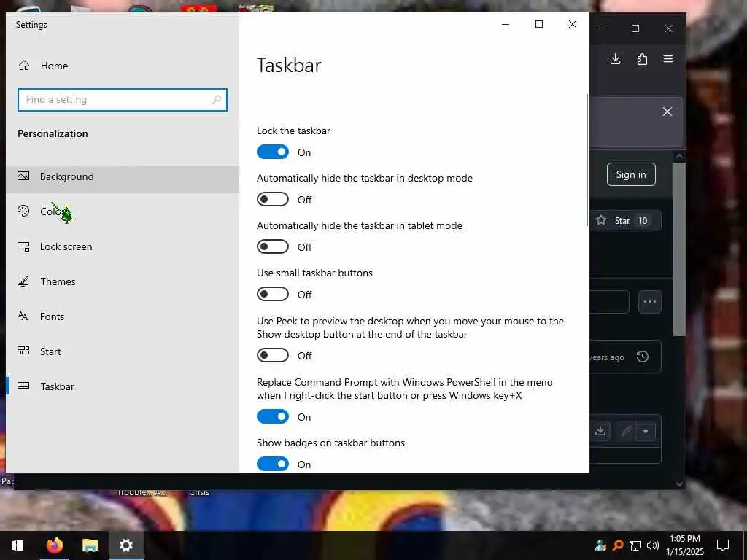Expand the edit options dropdown arrow

click(646, 432)
